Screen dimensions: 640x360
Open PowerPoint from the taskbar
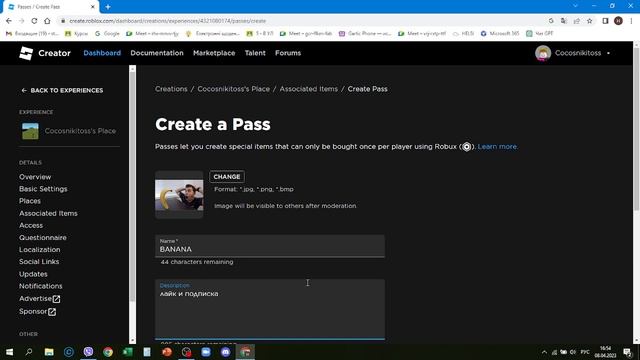tap(167, 352)
